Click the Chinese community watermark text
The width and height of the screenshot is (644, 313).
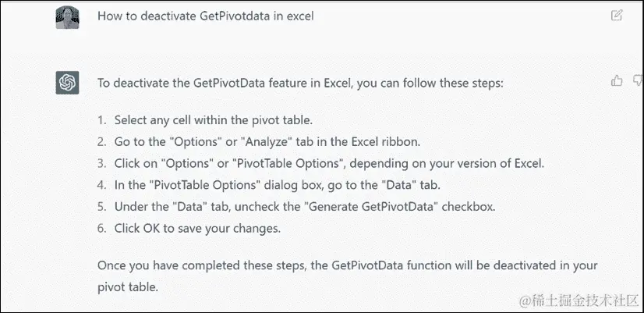tap(579, 301)
